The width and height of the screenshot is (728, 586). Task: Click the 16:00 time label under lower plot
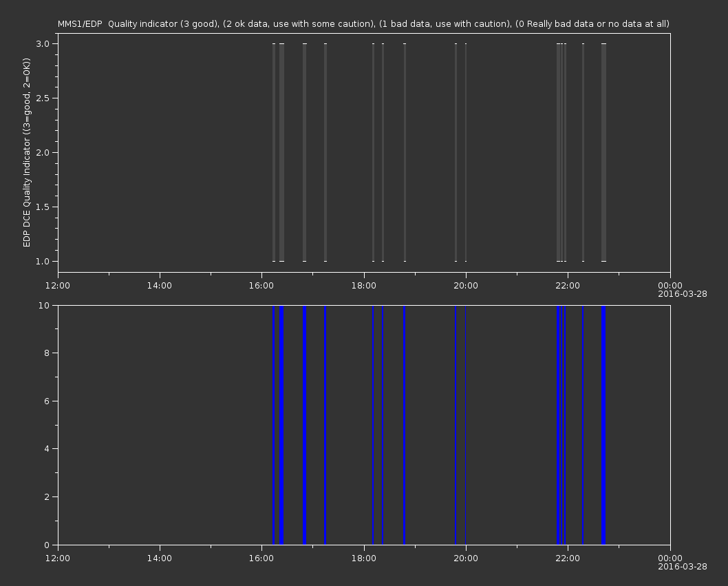coord(261,558)
